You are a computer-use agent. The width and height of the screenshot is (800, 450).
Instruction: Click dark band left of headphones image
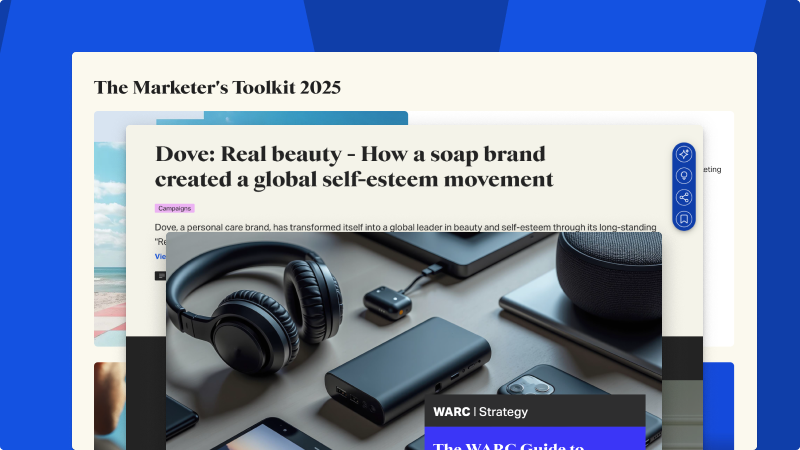[146, 393]
